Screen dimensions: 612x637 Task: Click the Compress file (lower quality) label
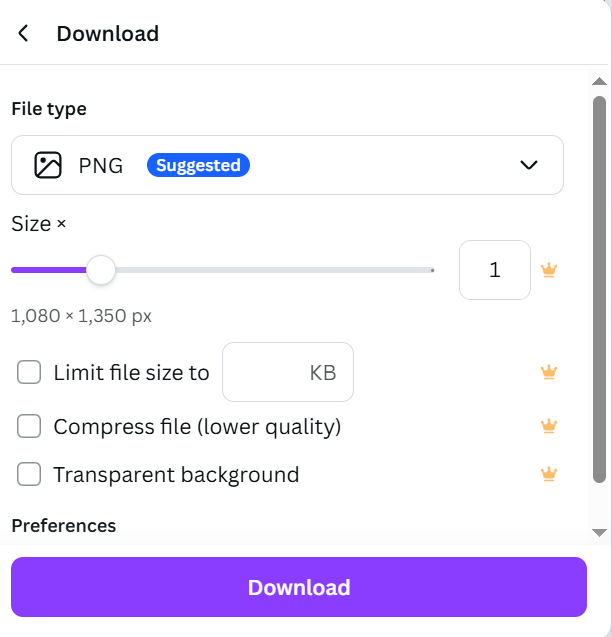click(197, 427)
